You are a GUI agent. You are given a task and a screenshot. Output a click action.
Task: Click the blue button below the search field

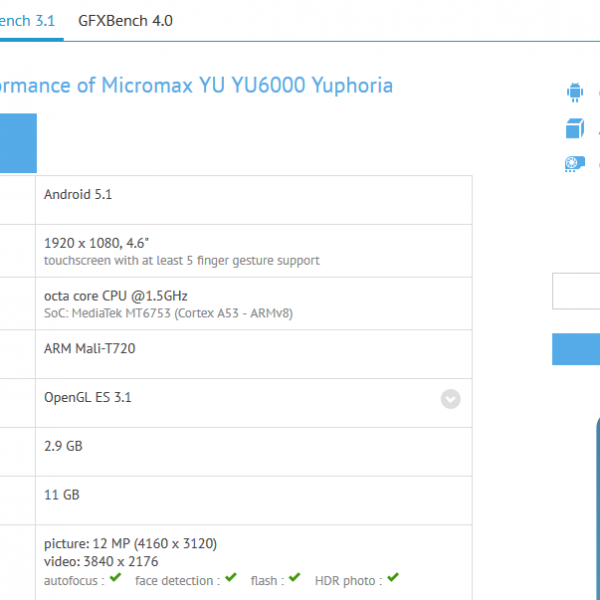(576, 348)
